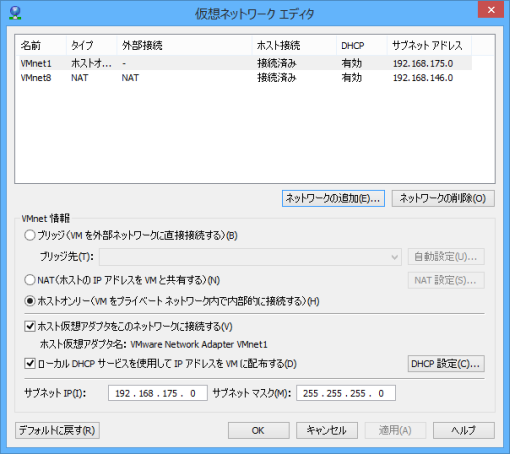Click ネットワークの追加(E)... button

pyautogui.click(x=333, y=198)
